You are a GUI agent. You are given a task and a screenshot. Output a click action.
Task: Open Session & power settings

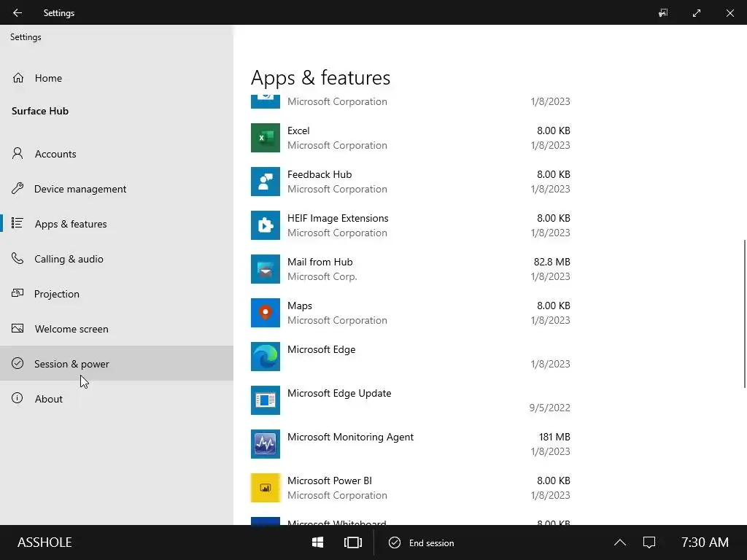pyautogui.click(x=117, y=364)
